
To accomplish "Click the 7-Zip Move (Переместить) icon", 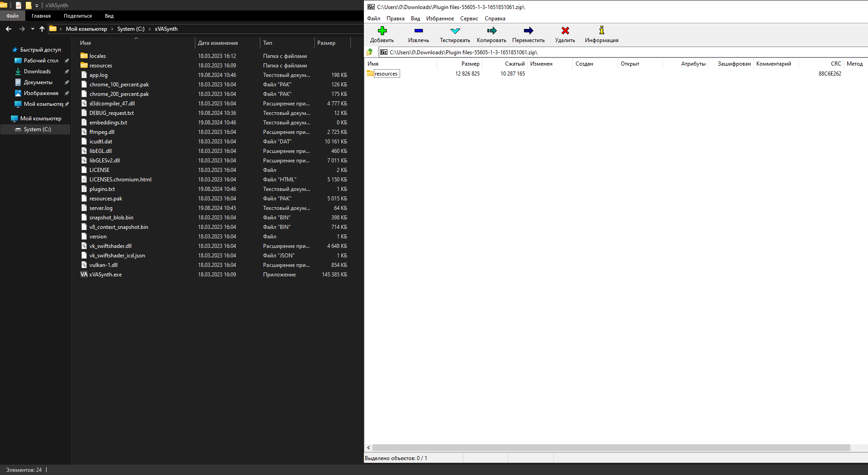I will tap(528, 31).
